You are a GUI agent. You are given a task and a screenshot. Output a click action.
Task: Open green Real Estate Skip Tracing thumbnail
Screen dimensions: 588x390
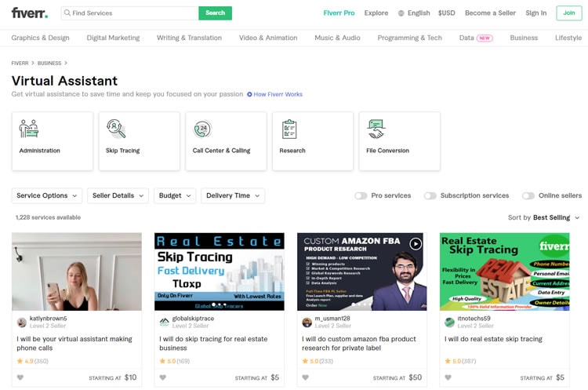(x=504, y=272)
